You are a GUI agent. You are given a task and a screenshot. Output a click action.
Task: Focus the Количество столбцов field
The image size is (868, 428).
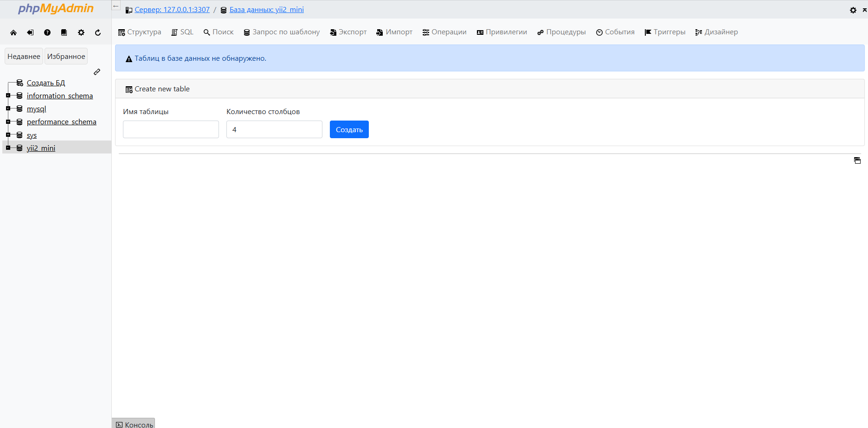[274, 129]
